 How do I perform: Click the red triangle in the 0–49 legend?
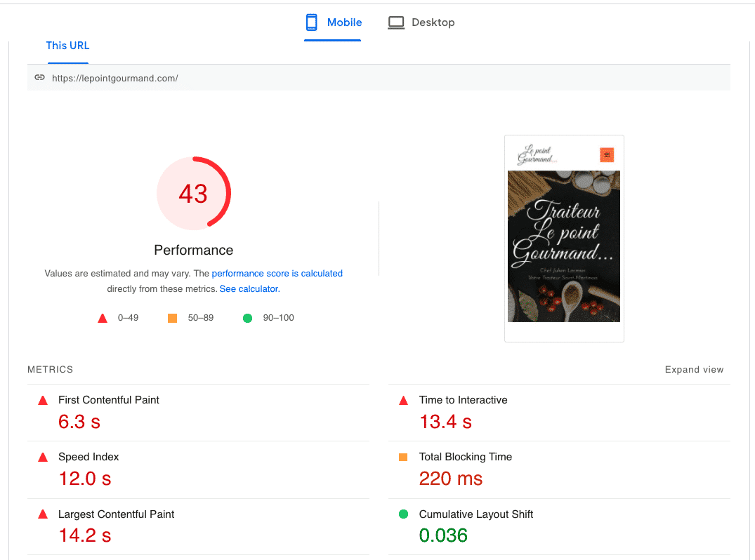pyautogui.click(x=102, y=317)
